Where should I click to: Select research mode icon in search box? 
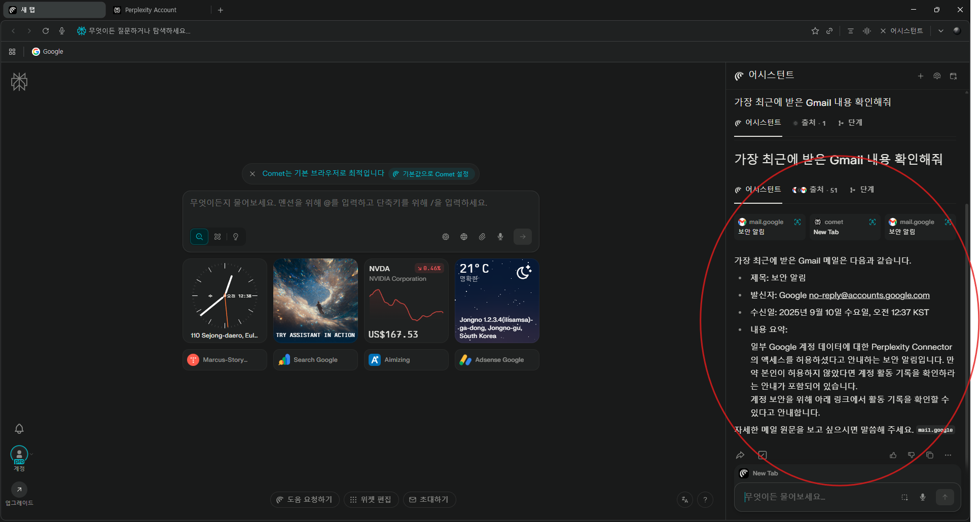[217, 237]
